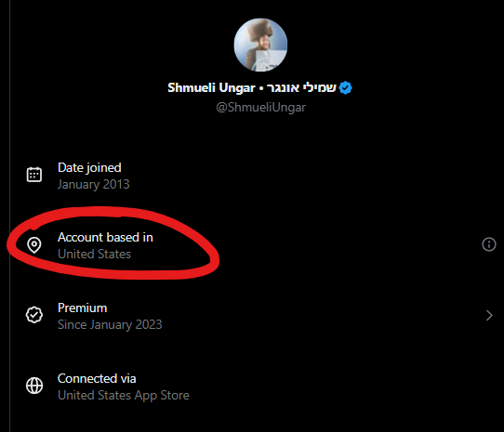This screenshot has width=504, height=432.
Task: Select United States App Store text
Action: (x=124, y=396)
